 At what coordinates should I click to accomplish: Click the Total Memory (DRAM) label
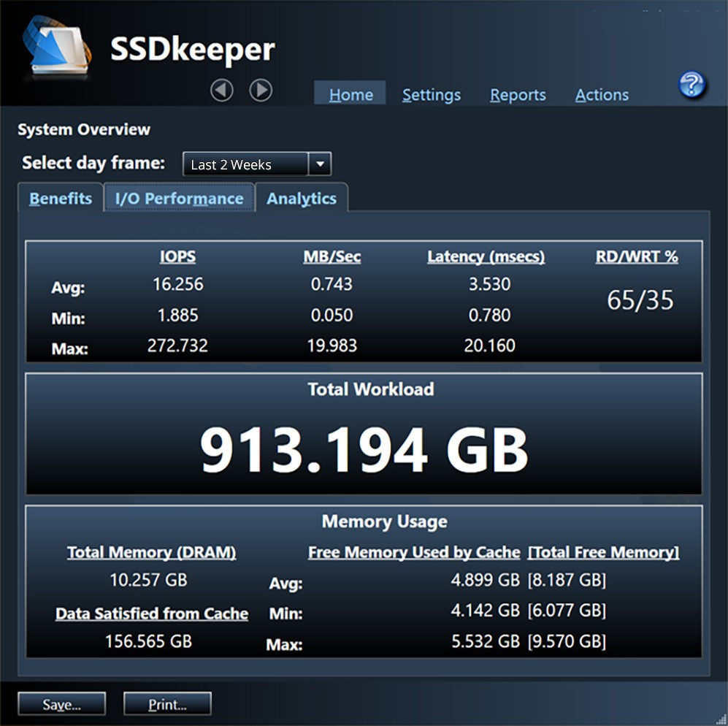tap(151, 552)
